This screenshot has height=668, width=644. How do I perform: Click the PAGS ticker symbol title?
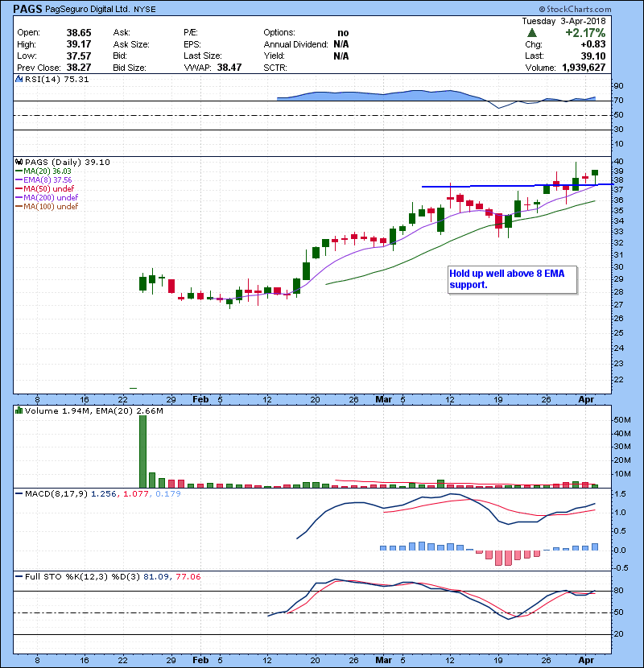pos(27,9)
